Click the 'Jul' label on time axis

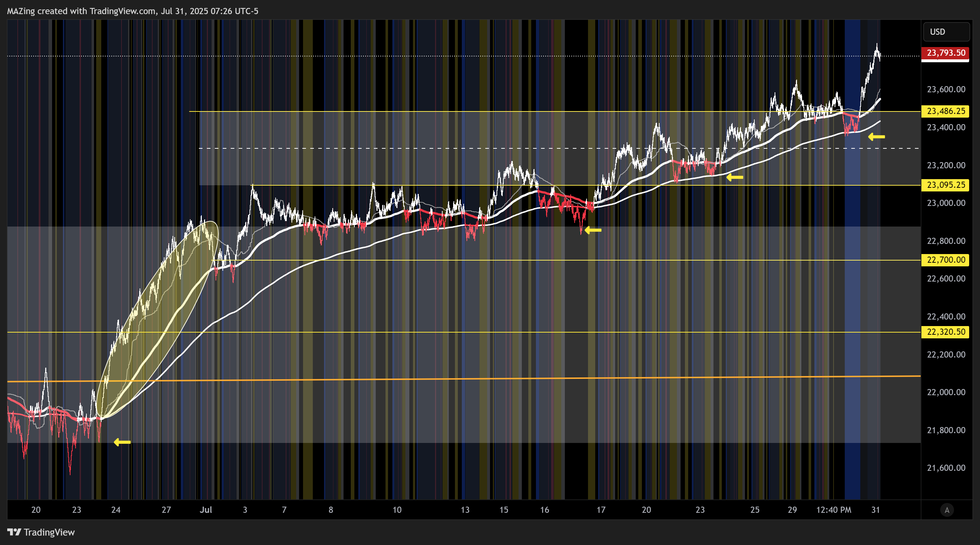click(206, 510)
